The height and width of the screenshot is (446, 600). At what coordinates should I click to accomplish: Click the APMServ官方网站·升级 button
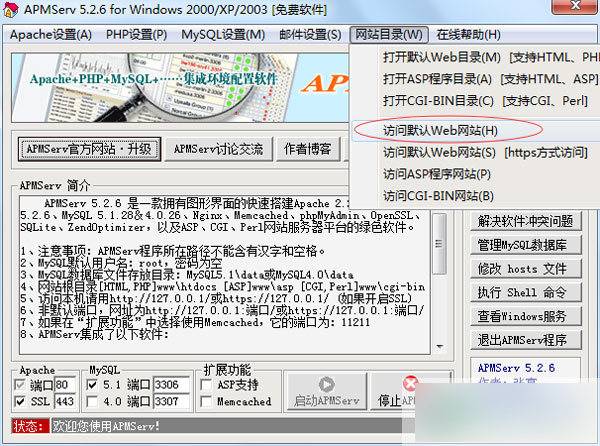pos(88,149)
